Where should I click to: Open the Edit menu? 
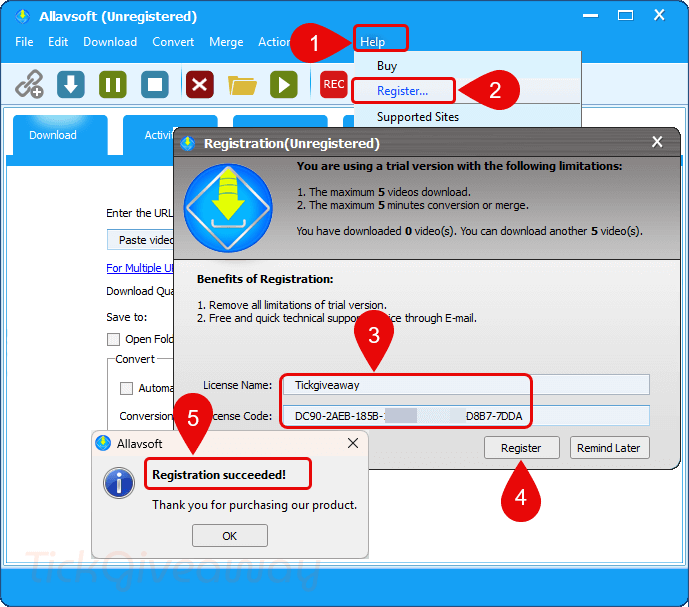[x=58, y=42]
